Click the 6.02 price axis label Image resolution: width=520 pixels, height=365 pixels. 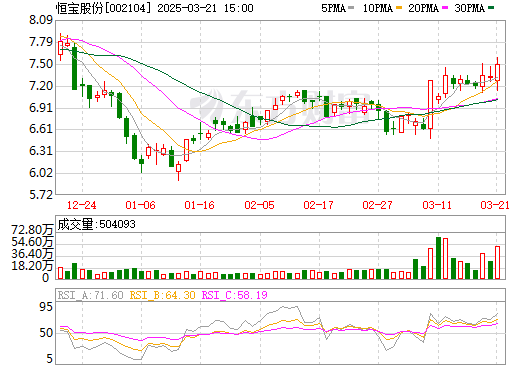[x=41, y=173]
